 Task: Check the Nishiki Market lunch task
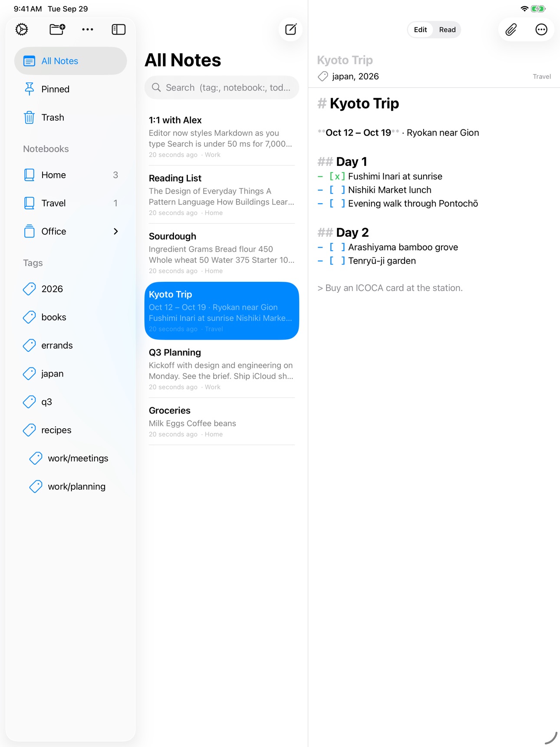click(x=337, y=190)
